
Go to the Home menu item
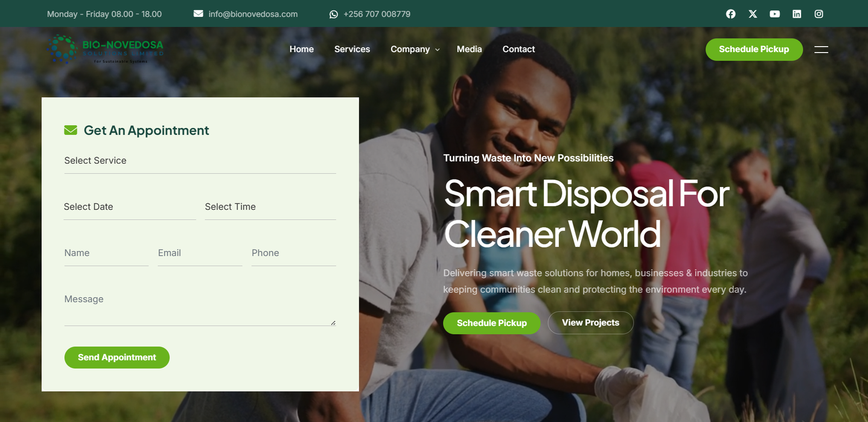click(x=302, y=49)
